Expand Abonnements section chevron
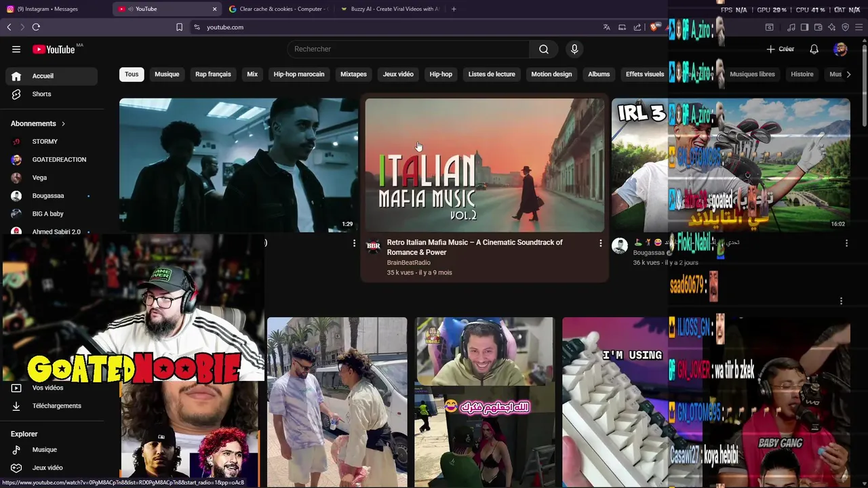The width and height of the screenshot is (868, 488). pos(63,123)
